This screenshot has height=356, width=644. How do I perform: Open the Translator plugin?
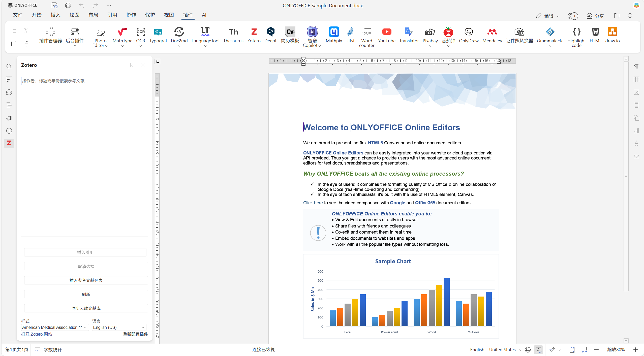click(x=409, y=36)
